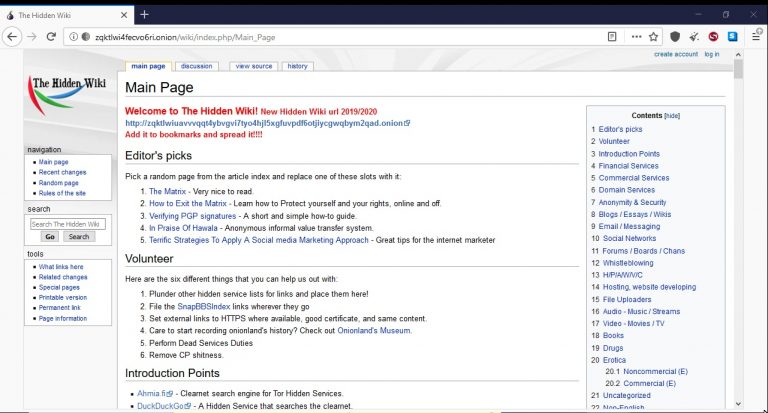Open Verifying PGP signatures link
Viewport: 768px width, 413px height.
point(192,216)
